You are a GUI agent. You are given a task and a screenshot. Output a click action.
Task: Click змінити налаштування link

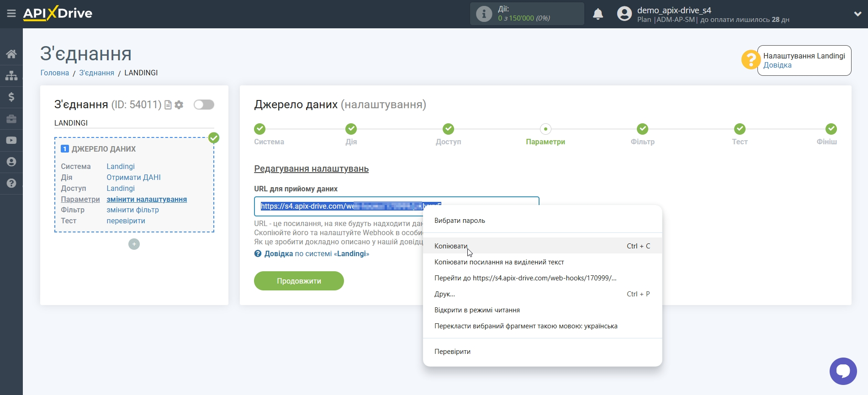point(147,199)
